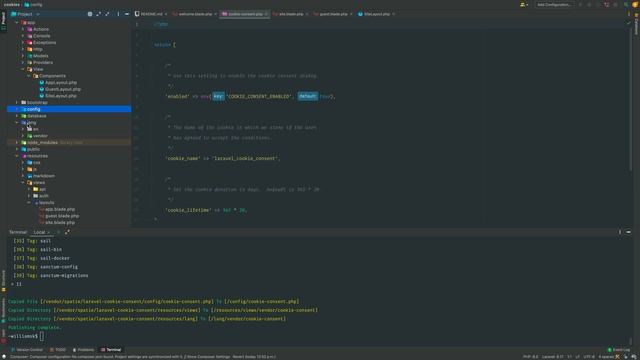Close the README.md tab
Image resolution: width=640 pixels, height=360 pixels.
point(166,14)
